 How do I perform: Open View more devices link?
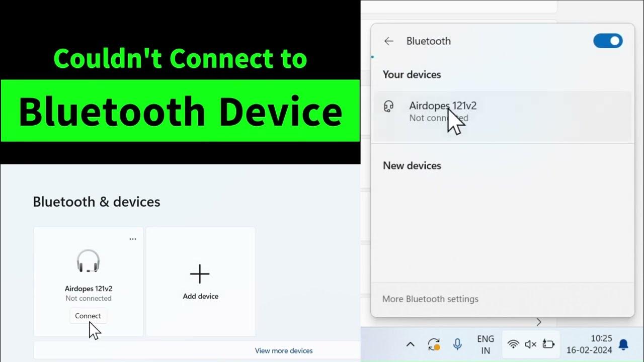(284, 351)
